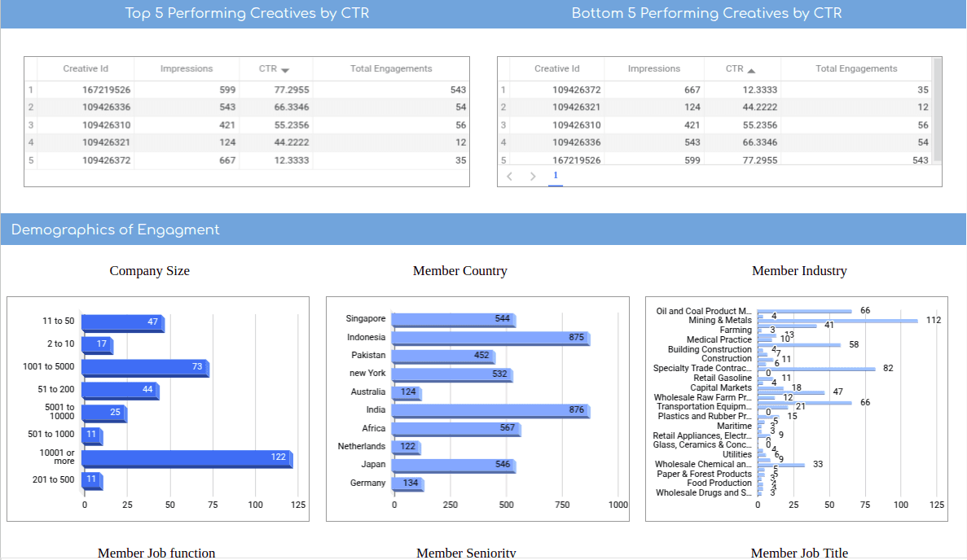Click Creative Id header in Bottom 5 table
This screenshot has width=967, height=560.
pyautogui.click(x=557, y=68)
